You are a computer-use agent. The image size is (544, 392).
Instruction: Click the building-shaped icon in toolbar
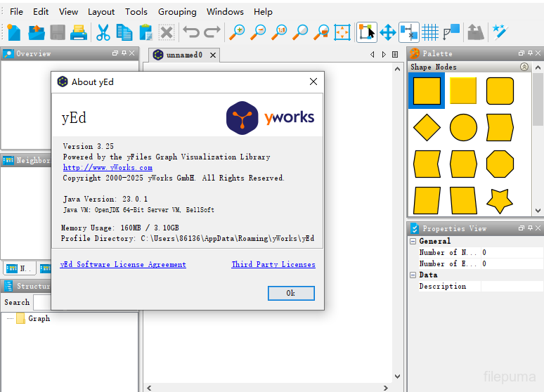click(x=476, y=32)
